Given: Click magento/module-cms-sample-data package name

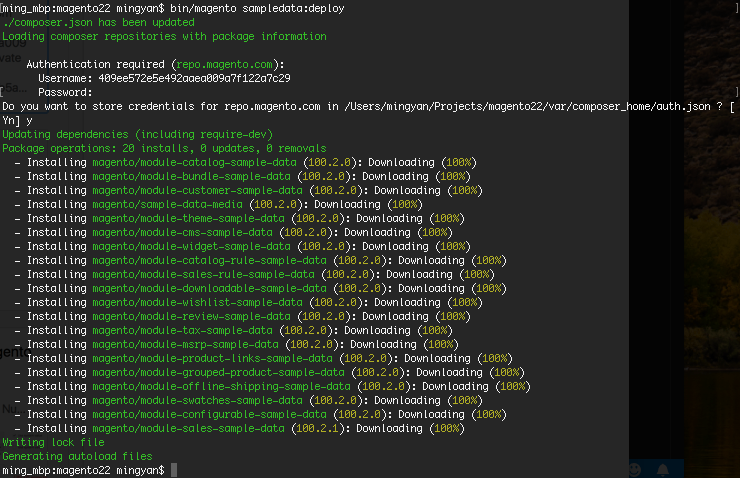Looking at the screenshot, I should [x=183, y=233].
